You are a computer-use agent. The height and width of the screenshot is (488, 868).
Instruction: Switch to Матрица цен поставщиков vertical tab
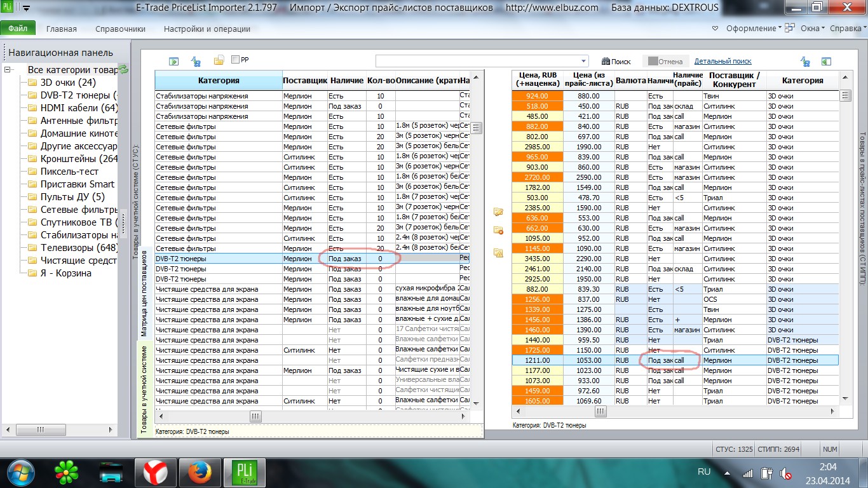pyautogui.click(x=144, y=292)
